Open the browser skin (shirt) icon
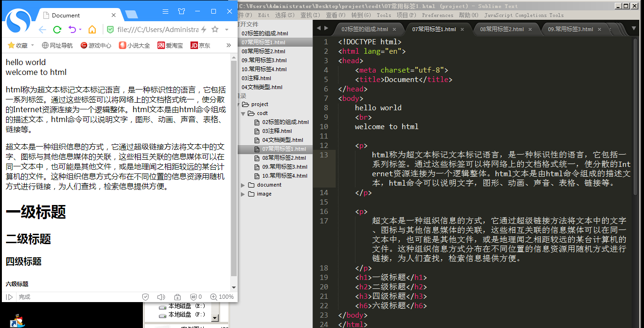The width and height of the screenshot is (644, 328). [182, 11]
